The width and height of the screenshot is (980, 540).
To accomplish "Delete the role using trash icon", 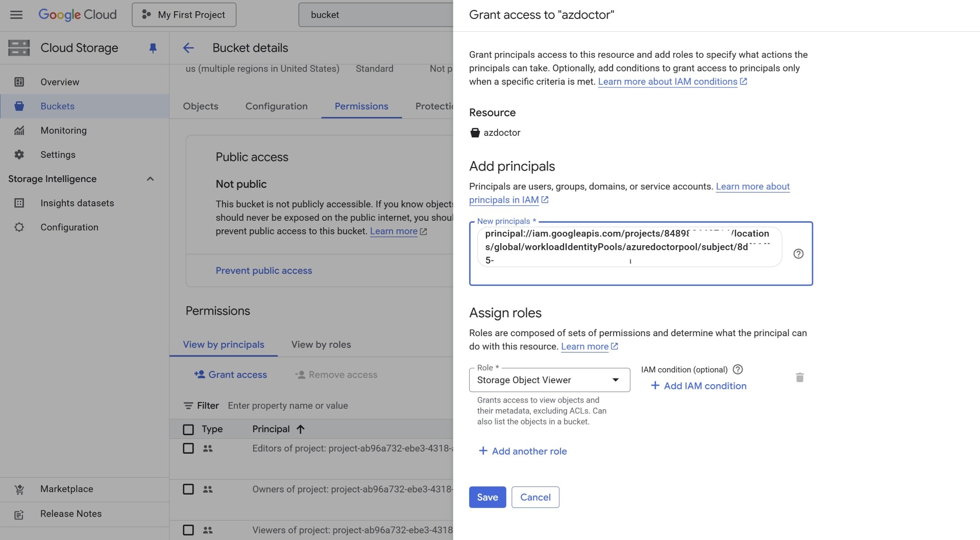I will tap(800, 378).
